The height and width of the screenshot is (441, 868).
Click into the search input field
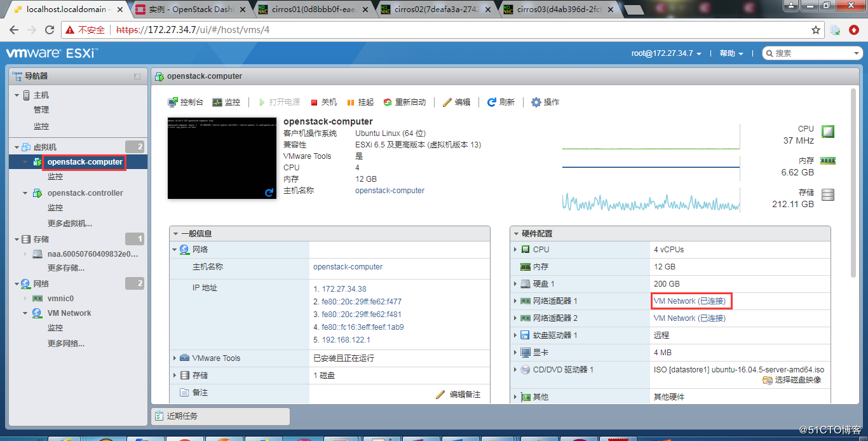[812, 53]
